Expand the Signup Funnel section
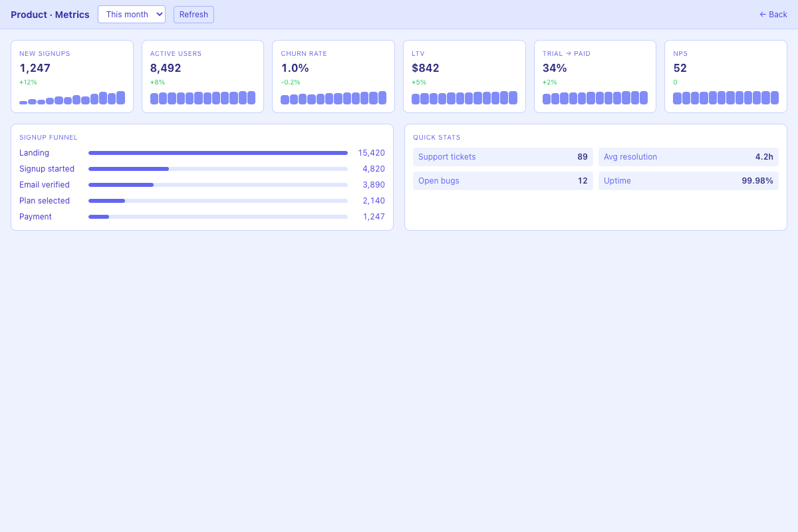Screen dimensions: 798x532 coord(48,137)
